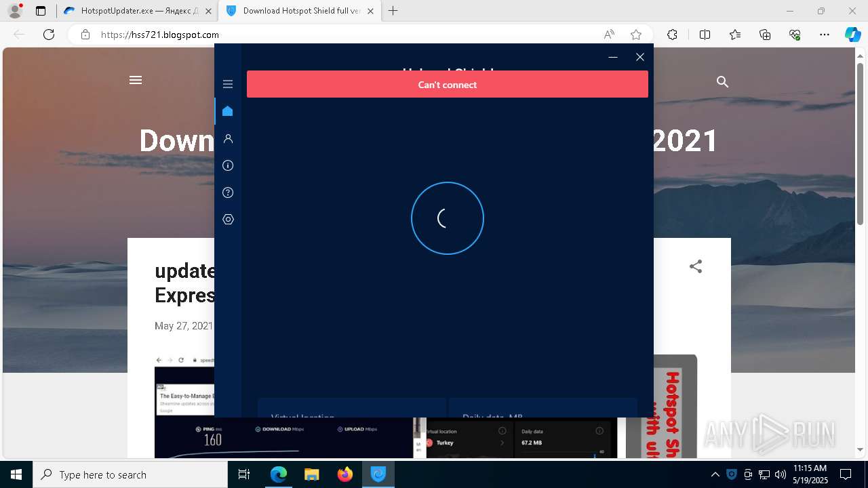868x488 pixels.
Task: Open the Copilot icon in Edge
Action: point(852,35)
